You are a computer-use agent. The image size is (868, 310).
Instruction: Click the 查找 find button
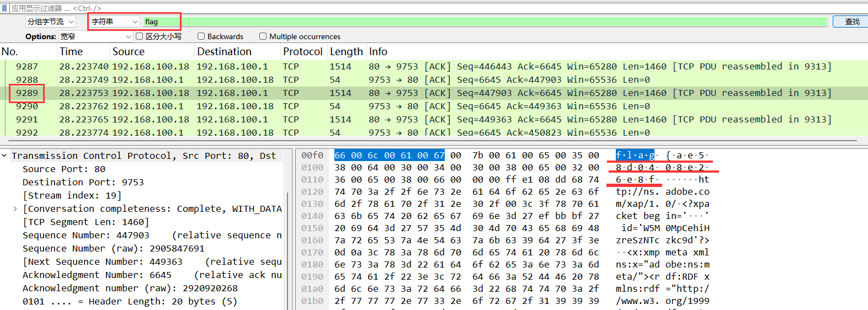(853, 22)
